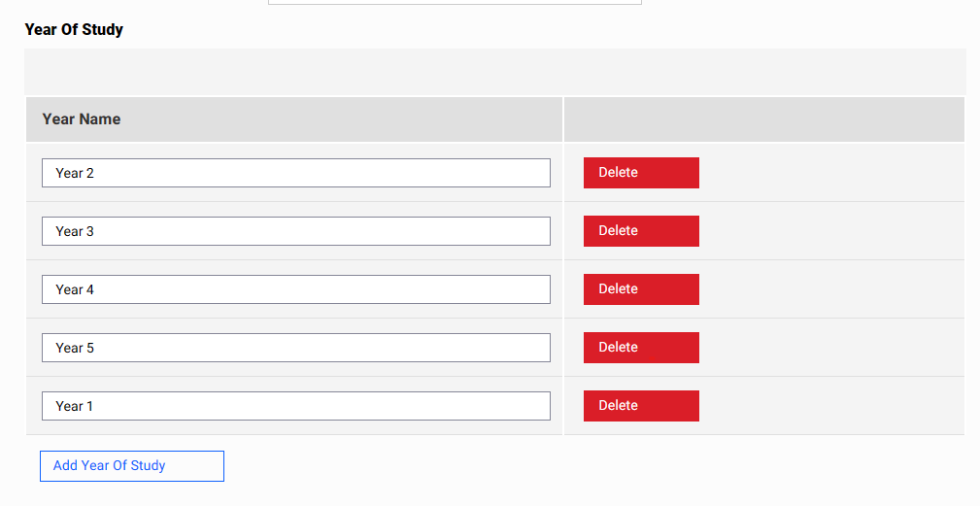Viewport: 980px width, 506px height.
Task: Focus the Year 4 name text box
Action: click(x=295, y=289)
